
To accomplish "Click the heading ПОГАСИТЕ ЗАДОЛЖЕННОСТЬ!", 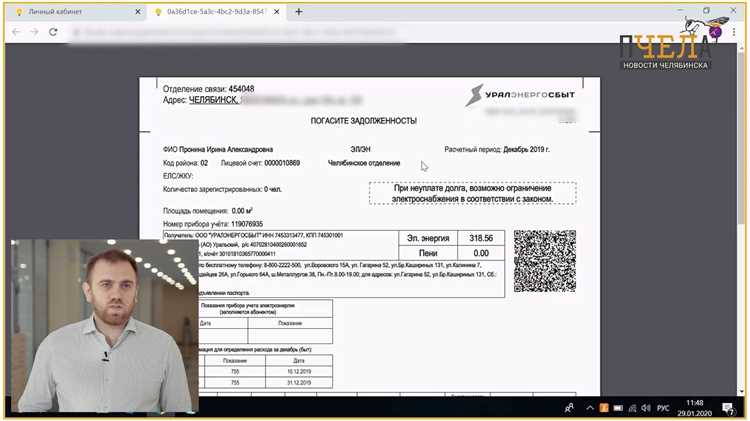I will tap(364, 121).
